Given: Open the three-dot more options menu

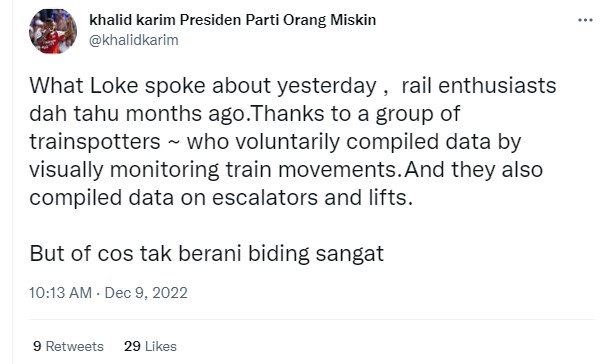Looking at the screenshot, I should (585, 20).
